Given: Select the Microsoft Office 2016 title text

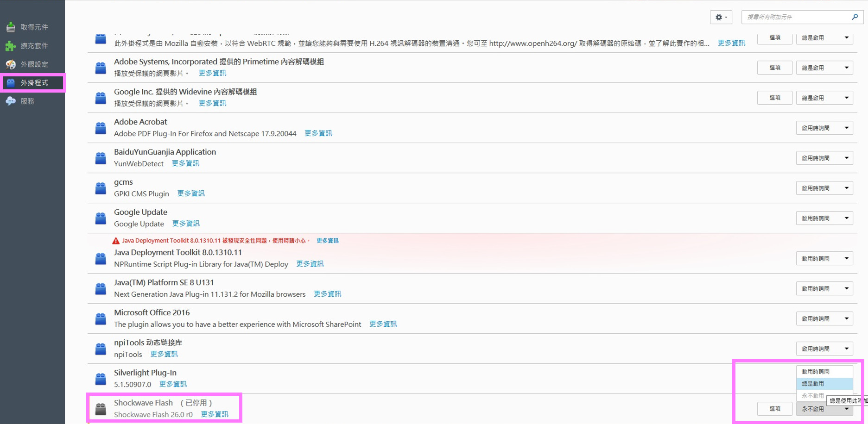Looking at the screenshot, I should (x=152, y=312).
